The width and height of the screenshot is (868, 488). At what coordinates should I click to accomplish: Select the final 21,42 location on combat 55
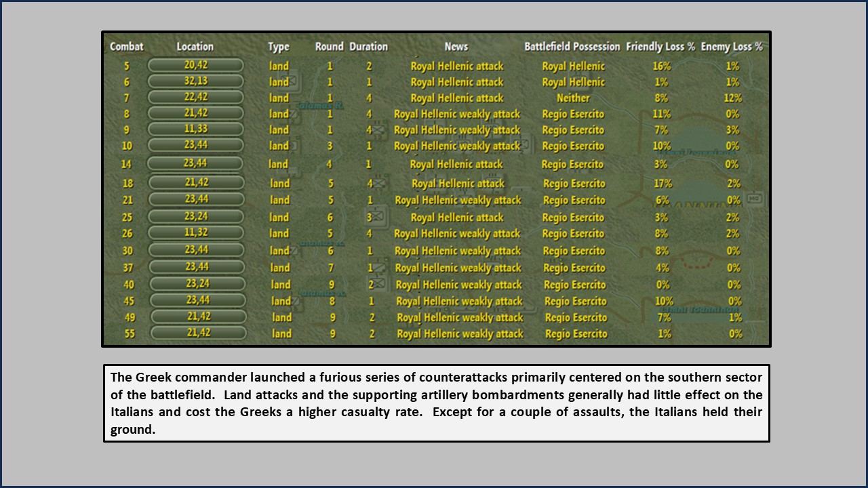pos(197,333)
